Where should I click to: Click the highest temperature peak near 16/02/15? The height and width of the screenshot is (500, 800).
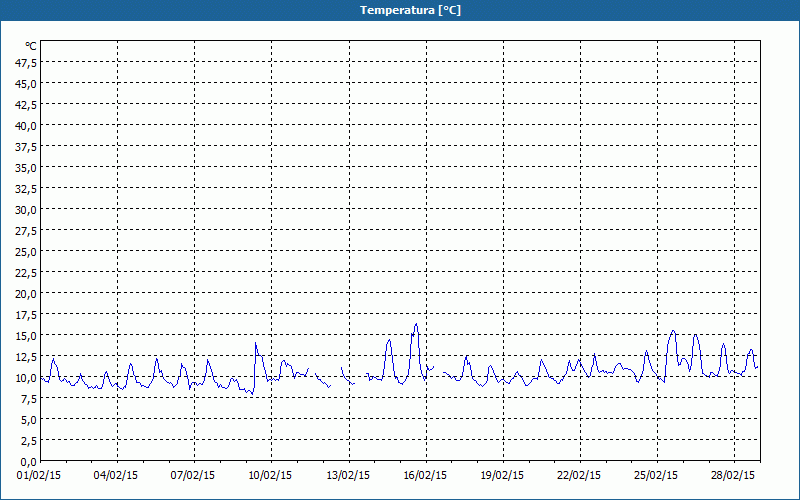(416, 324)
